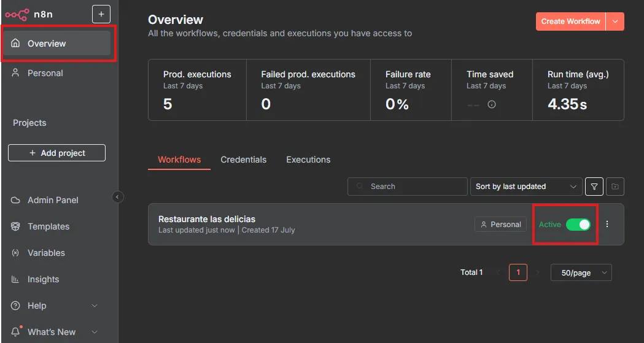Open the Restaurante las delicias workflow
The image size is (644, 343).
207,219
